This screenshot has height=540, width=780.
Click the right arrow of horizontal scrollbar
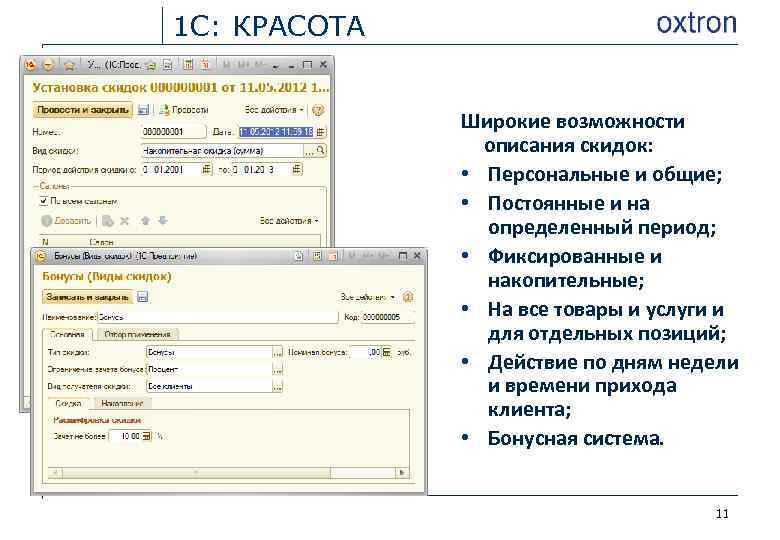click(x=403, y=472)
